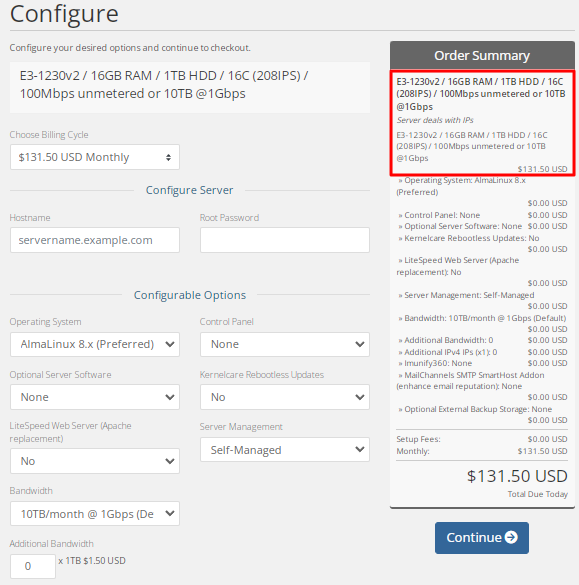
Task: Open the Operating System dropdown
Action: (x=95, y=344)
